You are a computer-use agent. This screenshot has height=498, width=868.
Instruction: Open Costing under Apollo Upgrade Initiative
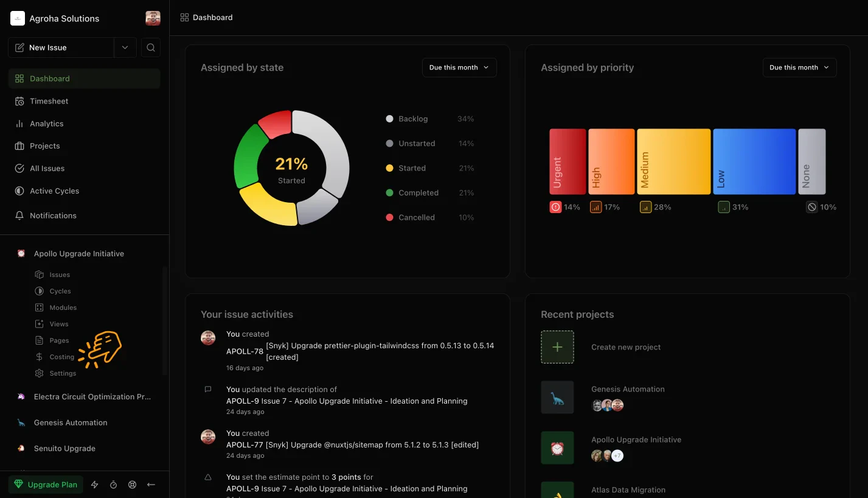(60, 357)
